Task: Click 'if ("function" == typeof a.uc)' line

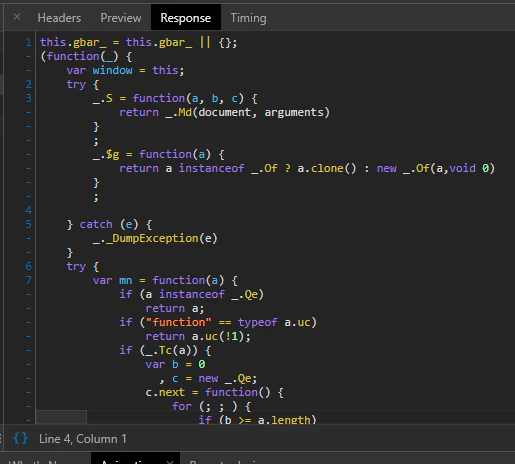Action: pos(218,322)
